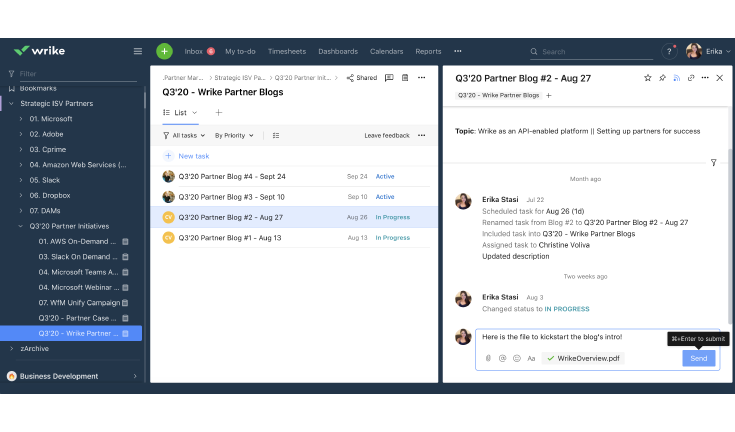Open the emoji picker in comment box
735x432 pixels.
click(x=516, y=358)
